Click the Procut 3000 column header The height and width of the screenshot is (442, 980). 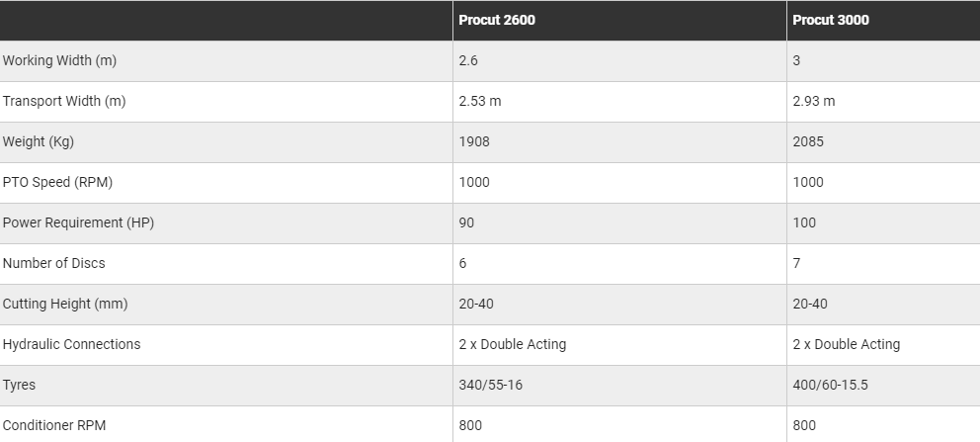831,20
